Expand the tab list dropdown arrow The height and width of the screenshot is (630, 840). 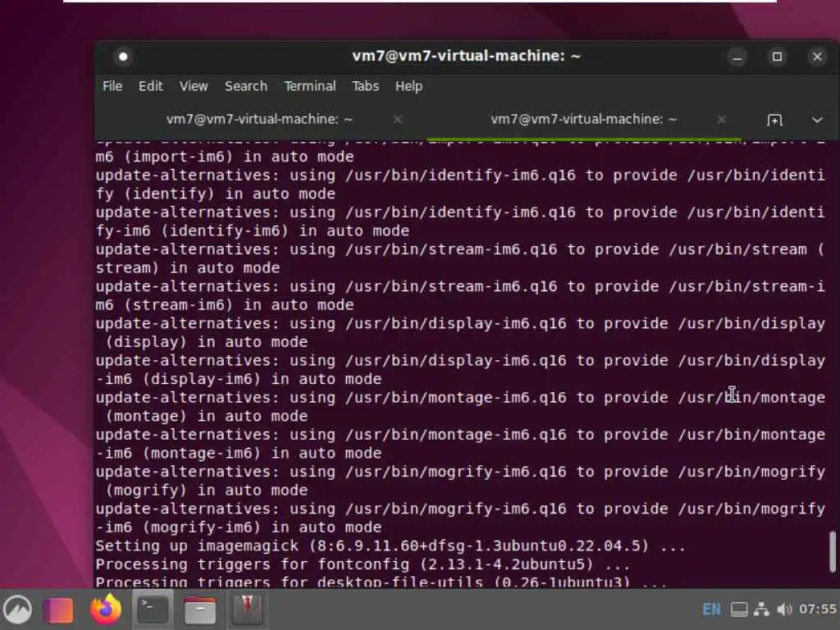click(x=817, y=120)
